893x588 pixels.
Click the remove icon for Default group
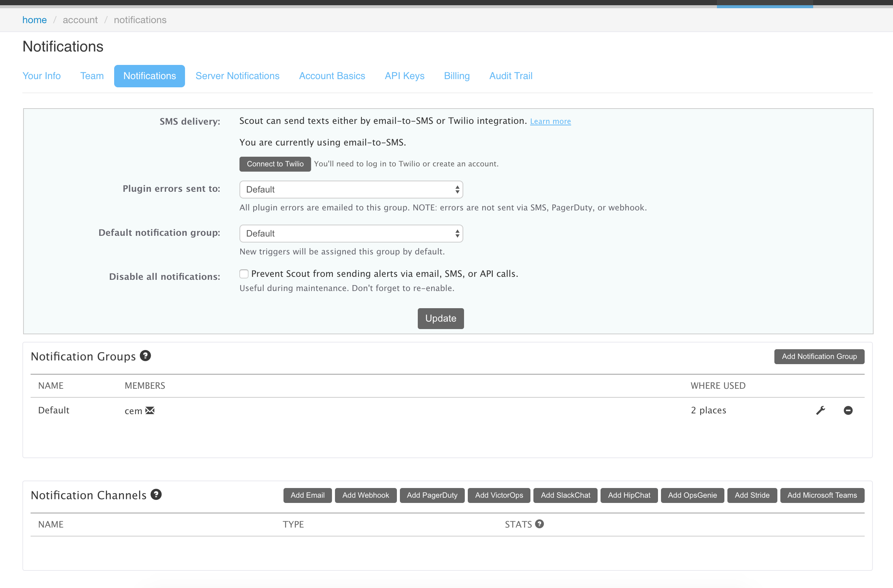(x=847, y=410)
